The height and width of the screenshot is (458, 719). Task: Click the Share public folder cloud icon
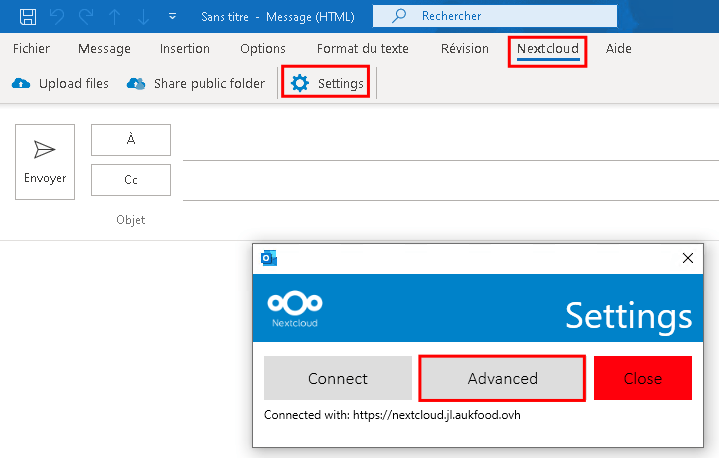136,83
